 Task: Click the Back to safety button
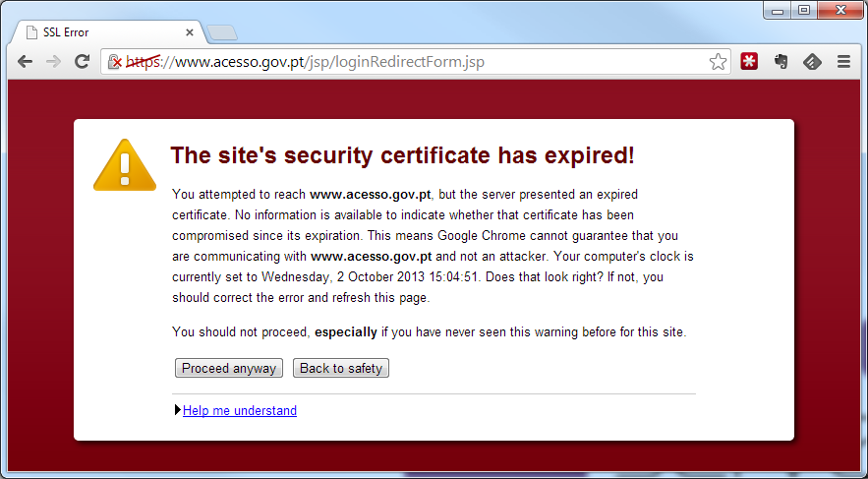pos(341,368)
